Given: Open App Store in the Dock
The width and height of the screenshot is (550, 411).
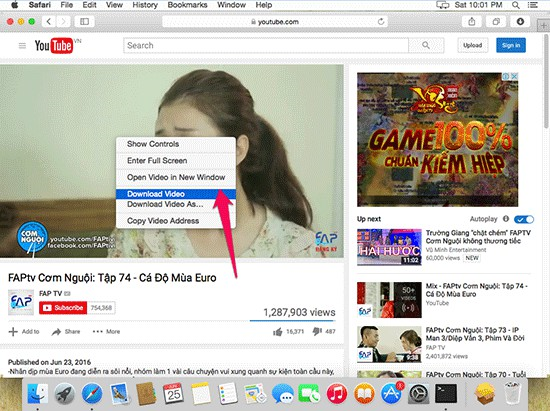Looking at the screenshot, I should tap(391, 393).
